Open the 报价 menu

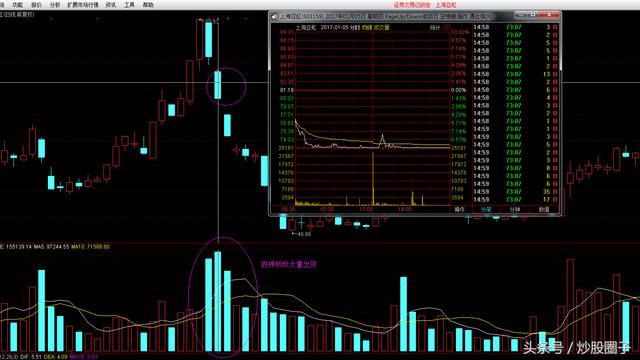coord(36,5)
